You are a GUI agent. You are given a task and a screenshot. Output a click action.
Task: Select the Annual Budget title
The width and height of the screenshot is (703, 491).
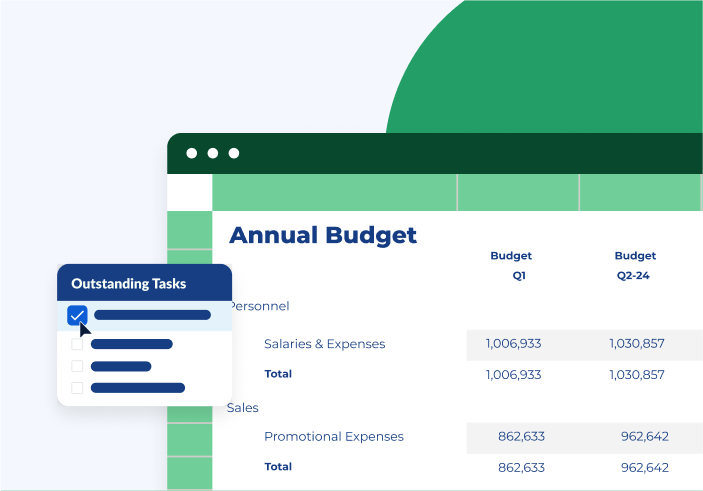coord(323,235)
